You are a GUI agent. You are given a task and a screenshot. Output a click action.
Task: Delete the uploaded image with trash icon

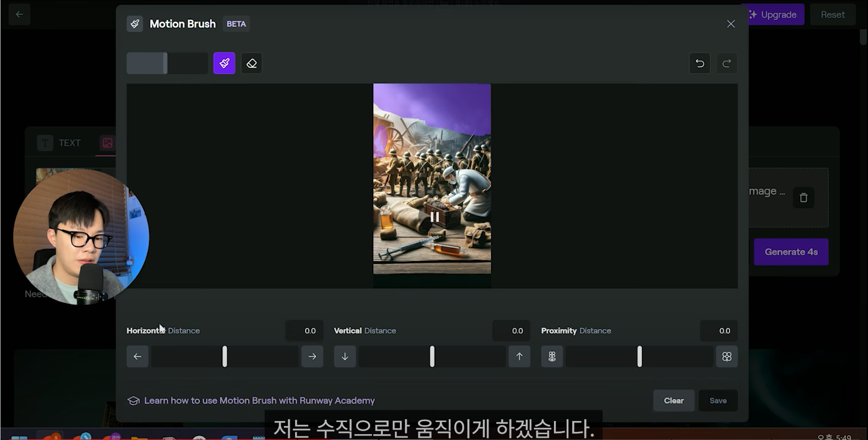pos(803,198)
